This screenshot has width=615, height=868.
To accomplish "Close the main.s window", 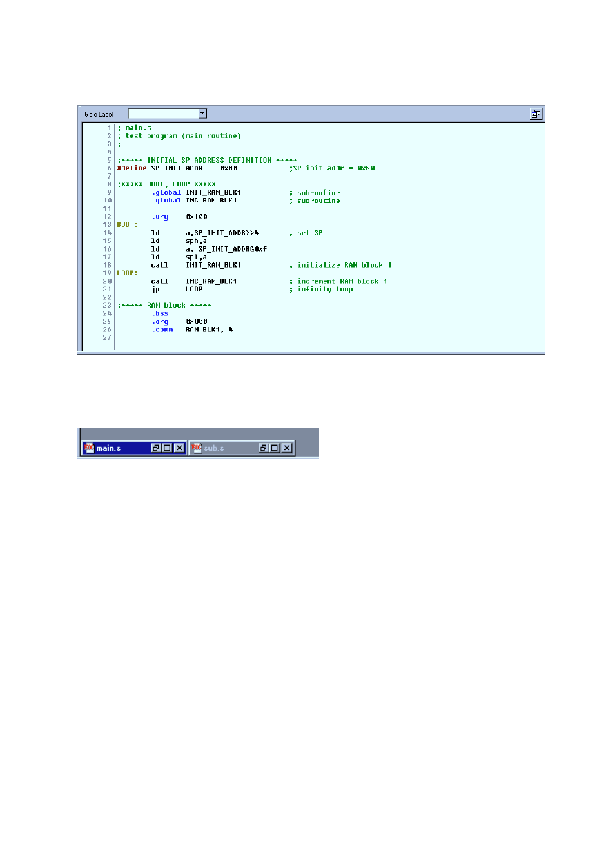I will click(179, 448).
